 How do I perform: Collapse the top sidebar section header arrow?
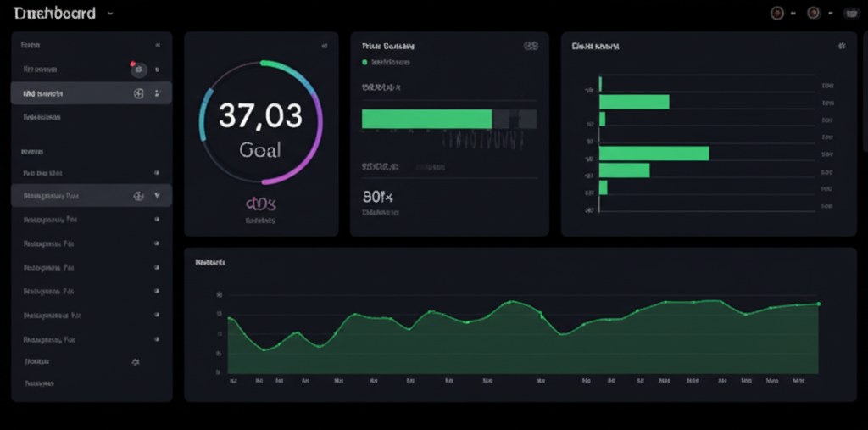click(157, 45)
